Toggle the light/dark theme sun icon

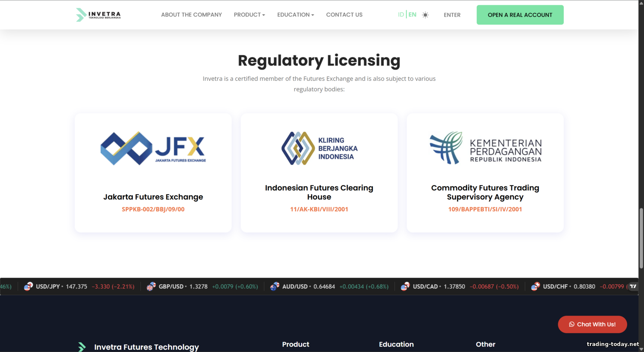coord(425,15)
